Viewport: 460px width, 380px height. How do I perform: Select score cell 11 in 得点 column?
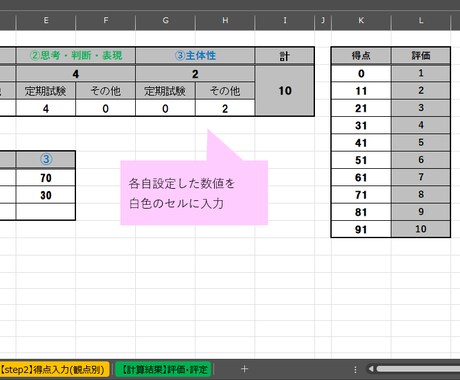[361, 91]
